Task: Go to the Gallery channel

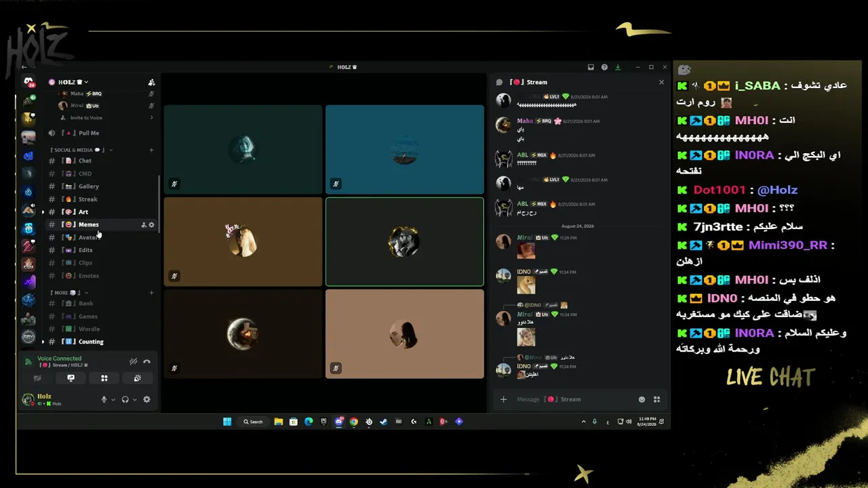Action: 102,186
